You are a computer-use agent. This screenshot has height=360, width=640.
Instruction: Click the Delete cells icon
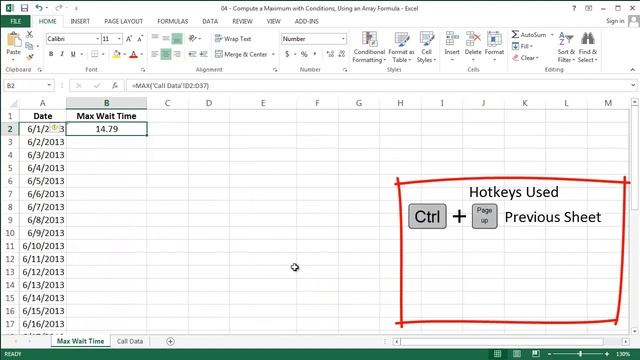pyautogui.click(x=473, y=39)
